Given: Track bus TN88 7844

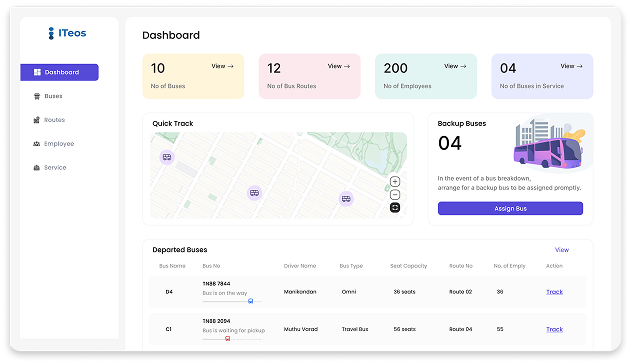Looking at the screenshot, I should (554, 292).
